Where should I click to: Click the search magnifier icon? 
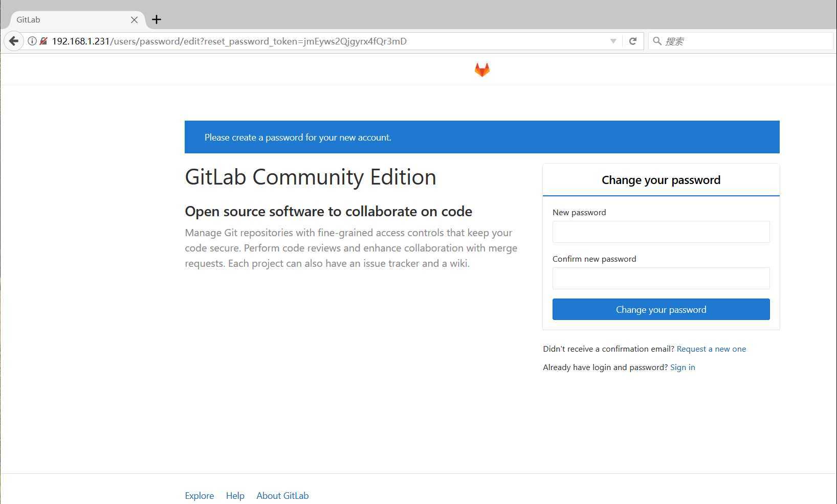[657, 41]
